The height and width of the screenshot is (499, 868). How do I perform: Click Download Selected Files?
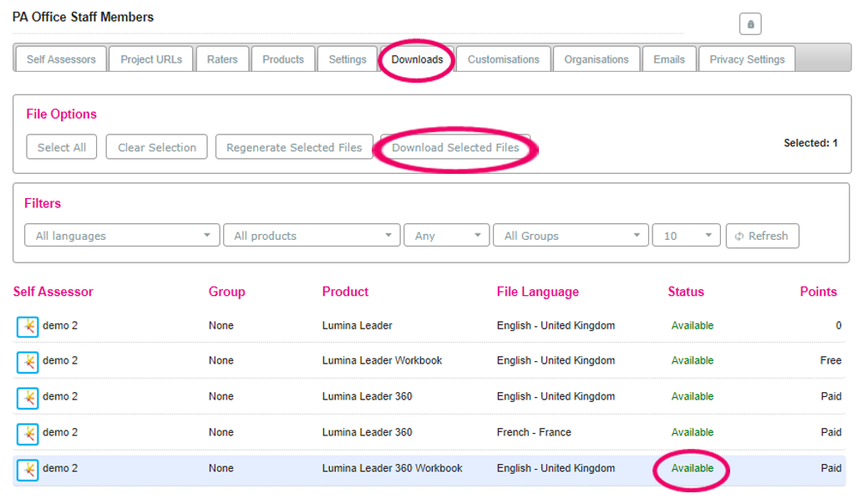(455, 147)
